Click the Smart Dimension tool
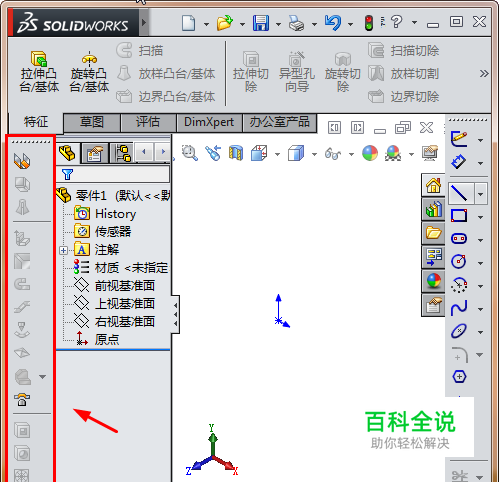Image resolution: width=499 pixels, height=482 pixels. pyautogui.click(x=459, y=162)
